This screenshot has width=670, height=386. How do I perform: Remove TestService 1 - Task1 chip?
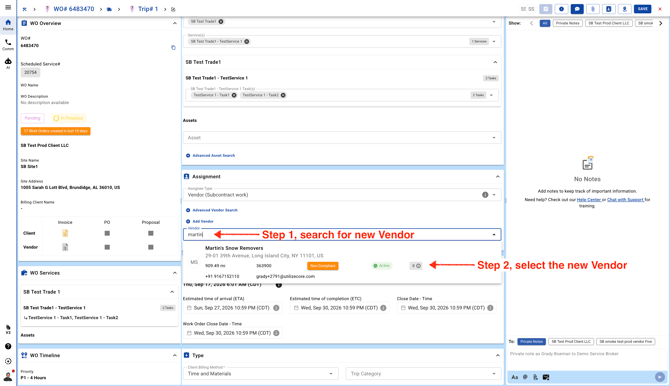coord(234,95)
